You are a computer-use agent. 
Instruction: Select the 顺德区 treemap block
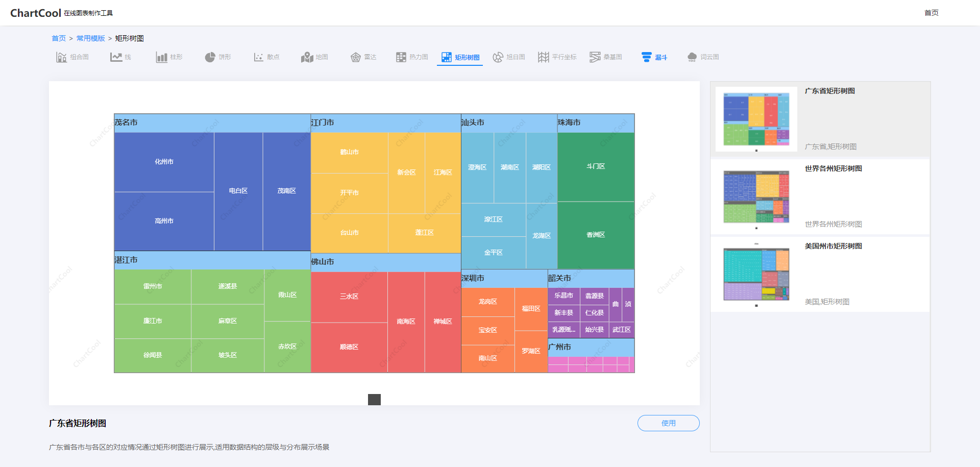tap(349, 348)
